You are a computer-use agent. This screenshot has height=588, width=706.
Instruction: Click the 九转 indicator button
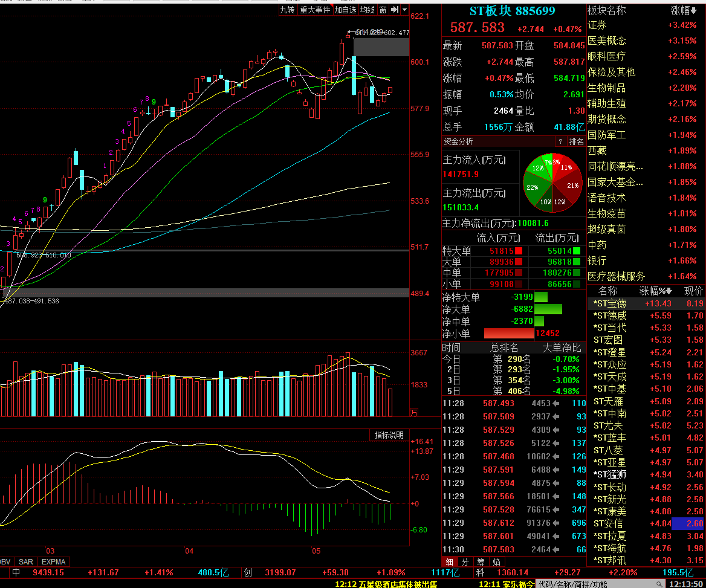[287, 10]
